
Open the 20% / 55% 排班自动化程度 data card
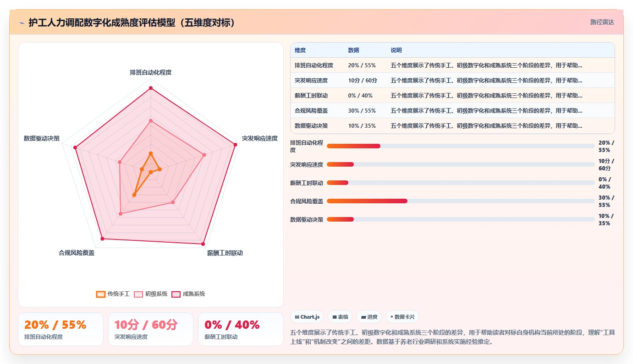[61, 329]
